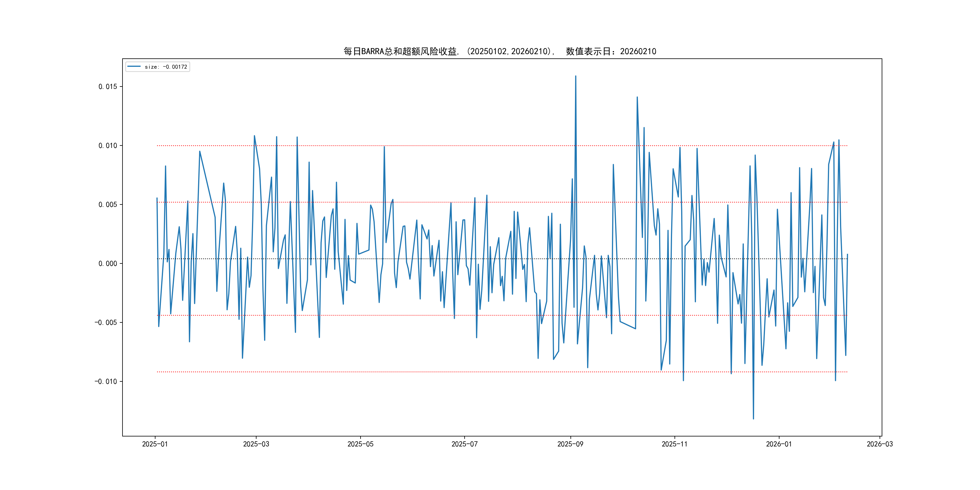Image resolution: width=980 pixels, height=490 pixels.
Task: Click the blue line sample in legend
Action: coord(134,67)
